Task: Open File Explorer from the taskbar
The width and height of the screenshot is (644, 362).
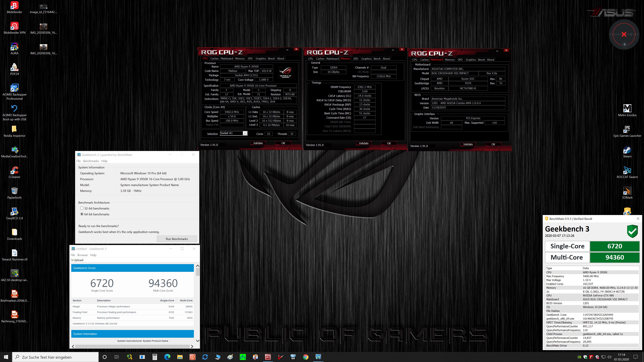Action: coord(180,357)
